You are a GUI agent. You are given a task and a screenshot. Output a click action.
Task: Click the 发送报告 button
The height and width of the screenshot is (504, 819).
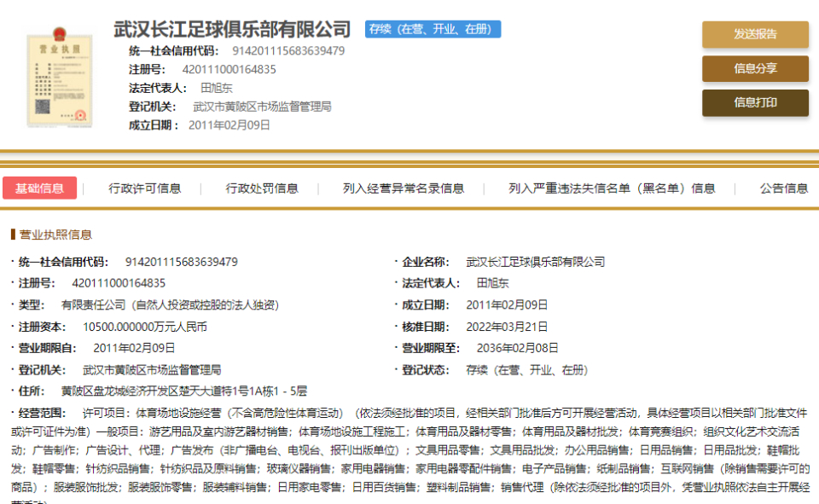coord(755,34)
